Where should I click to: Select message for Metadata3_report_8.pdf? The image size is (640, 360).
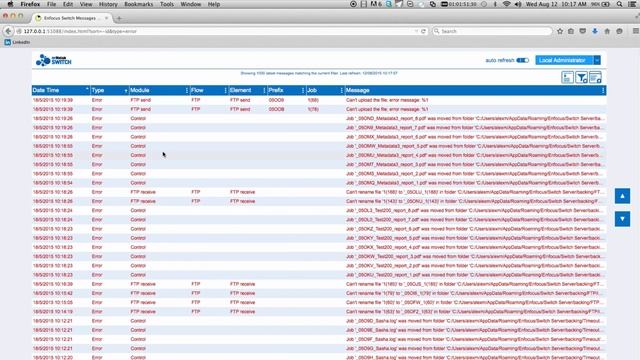click(x=475, y=118)
